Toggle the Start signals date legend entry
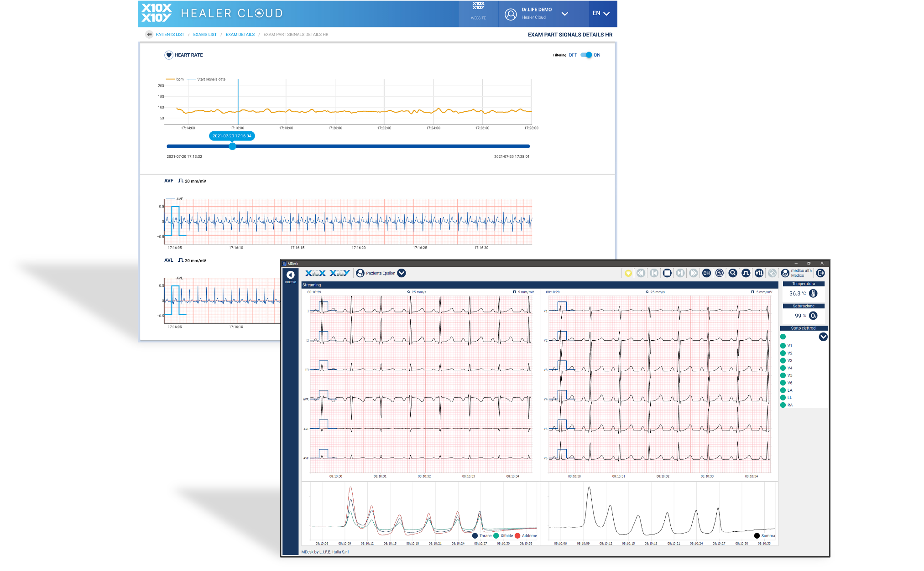The width and height of the screenshot is (924, 571). tap(206, 79)
